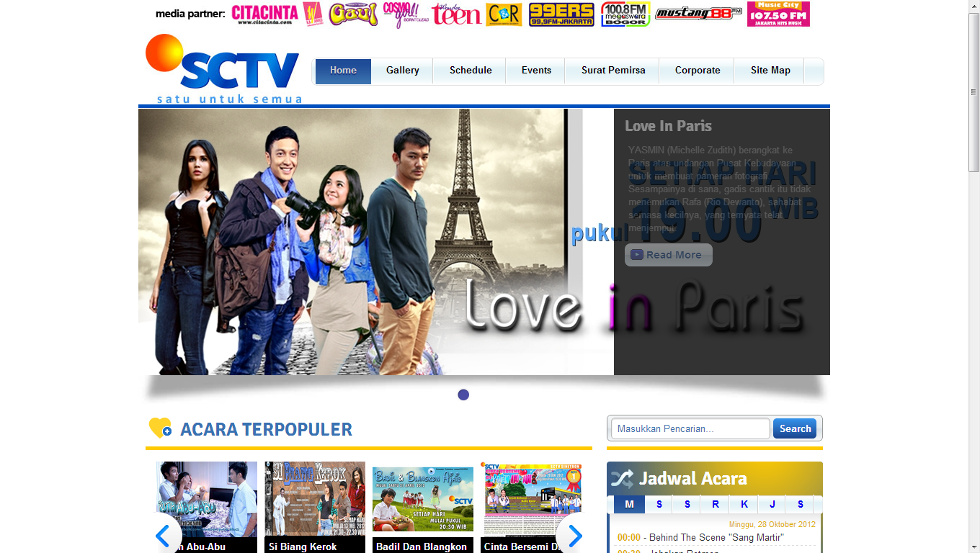980x553 pixels.
Task: Click the Acara Terpopuler heading
Action: click(266, 429)
